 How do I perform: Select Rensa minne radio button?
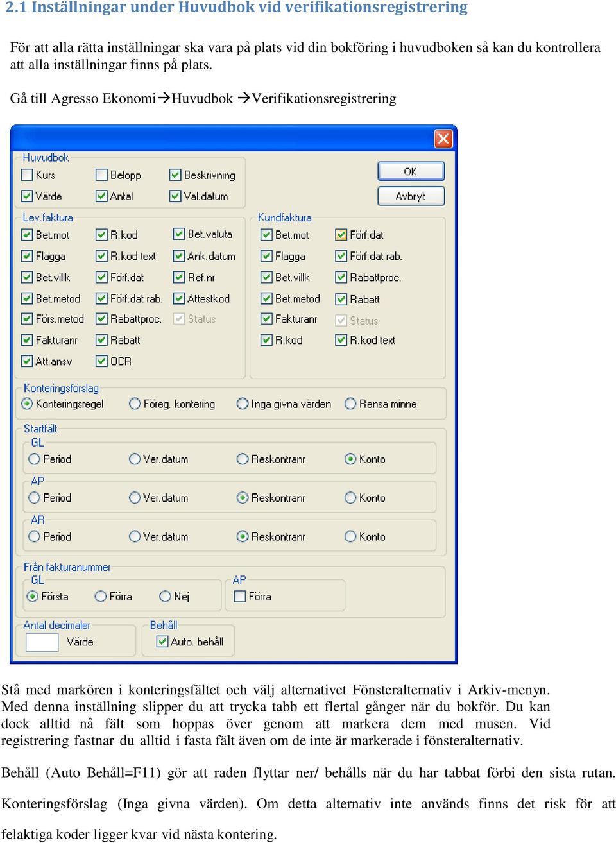pos(350,404)
